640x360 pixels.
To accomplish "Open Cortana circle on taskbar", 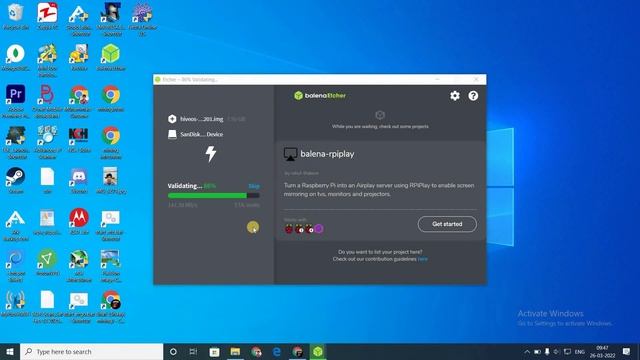I will point(173,351).
